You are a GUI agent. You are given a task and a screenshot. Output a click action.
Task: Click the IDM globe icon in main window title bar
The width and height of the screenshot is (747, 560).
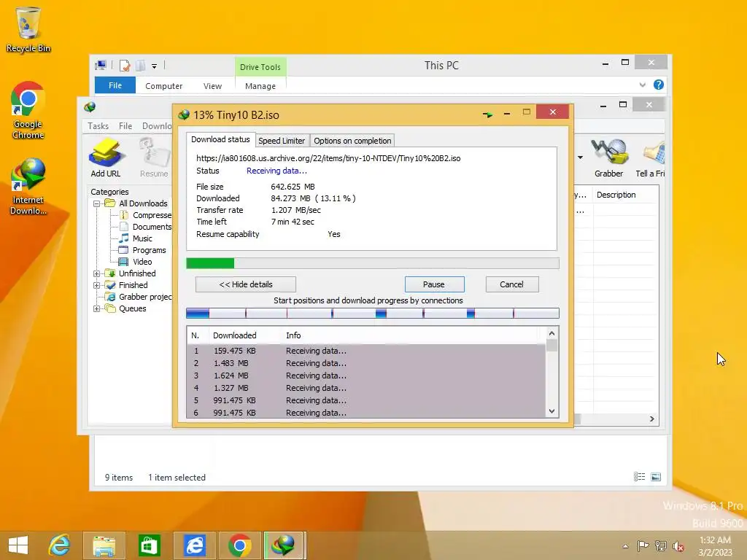tap(90, 107)
